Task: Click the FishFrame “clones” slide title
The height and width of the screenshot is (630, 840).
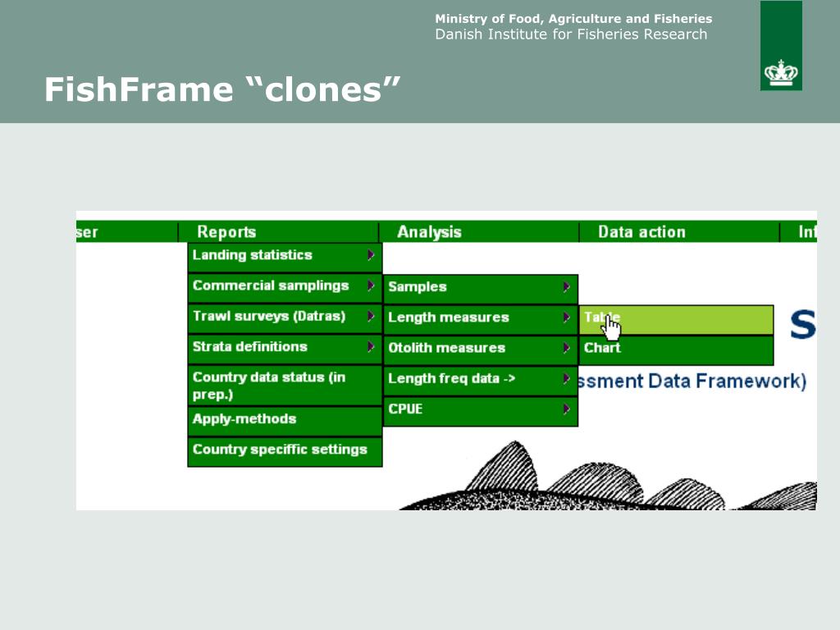Action: pyautogui.click(x=222, y=89)
